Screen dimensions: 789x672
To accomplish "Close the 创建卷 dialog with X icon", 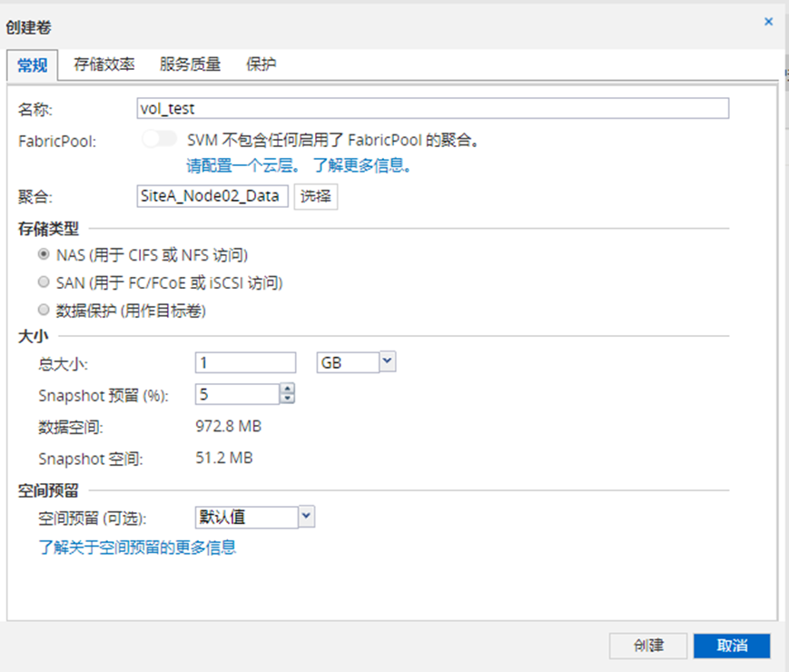I will click(768, 21).
